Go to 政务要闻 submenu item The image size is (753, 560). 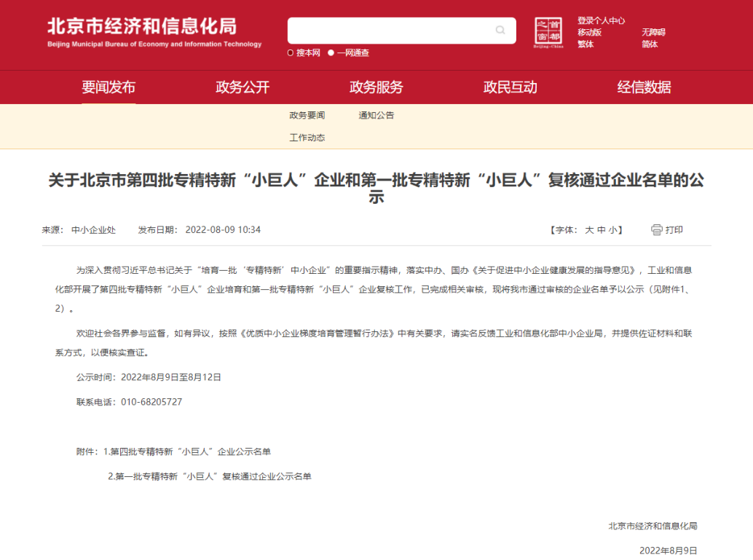click(x=307, y=115)
